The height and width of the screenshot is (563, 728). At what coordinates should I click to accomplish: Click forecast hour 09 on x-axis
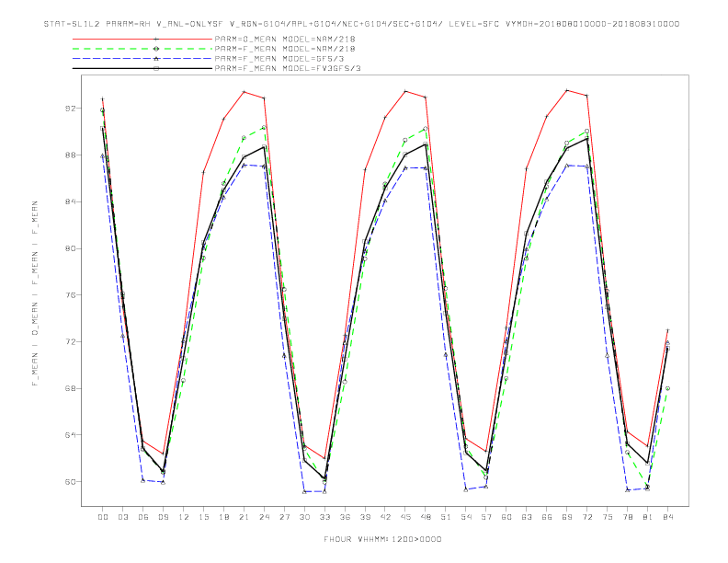tap(163, 517)
